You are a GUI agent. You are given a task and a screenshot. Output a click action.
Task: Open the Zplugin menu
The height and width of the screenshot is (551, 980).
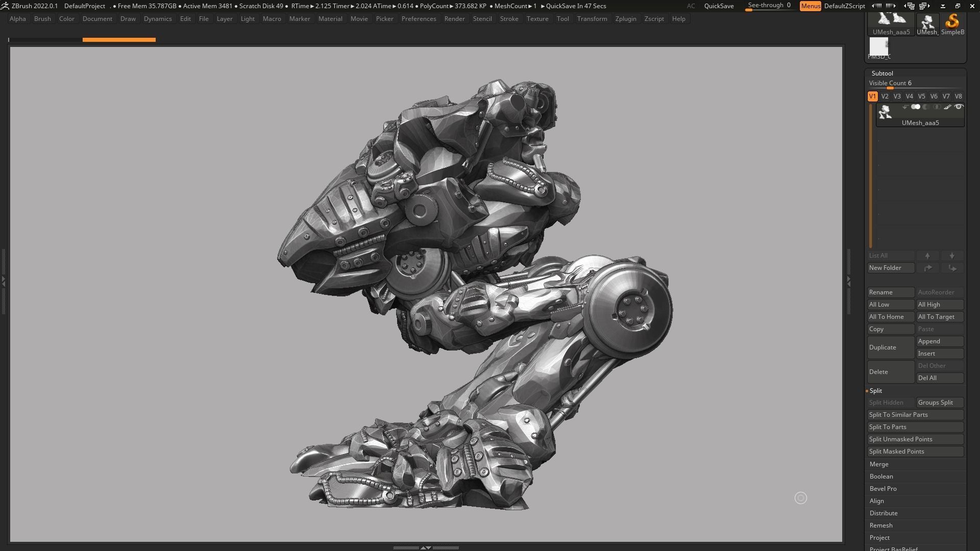626,19
